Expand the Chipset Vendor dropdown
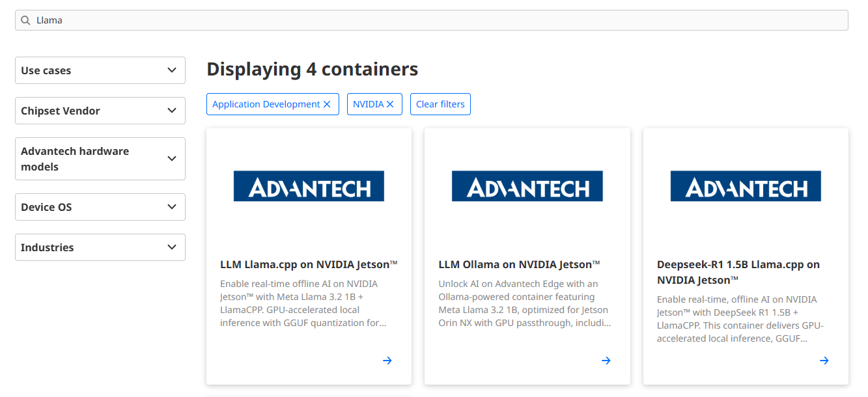The image size is (868, 397). pos(100,111)
